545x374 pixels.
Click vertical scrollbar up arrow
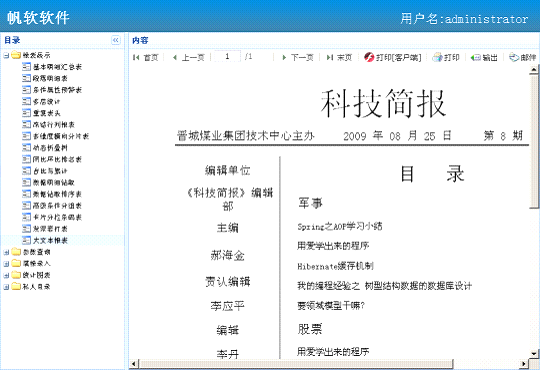(534, 70)
